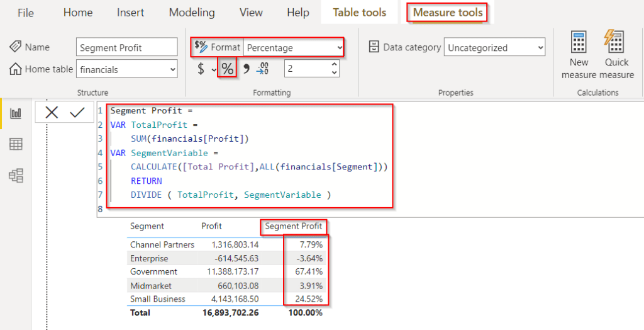Click the Segment column header

[x=147, y=226]
